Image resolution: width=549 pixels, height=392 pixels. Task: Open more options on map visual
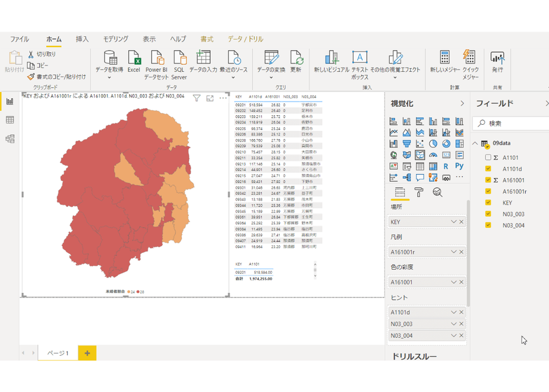click(x=223, y=99)
